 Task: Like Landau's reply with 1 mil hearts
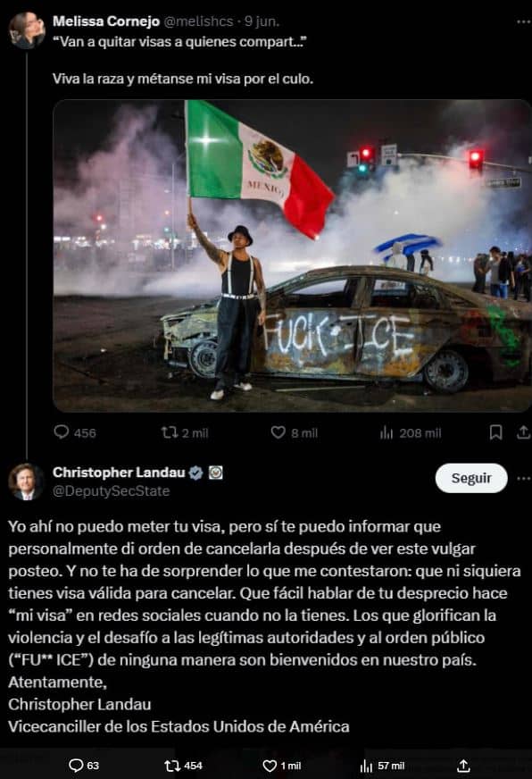point(281,766)
